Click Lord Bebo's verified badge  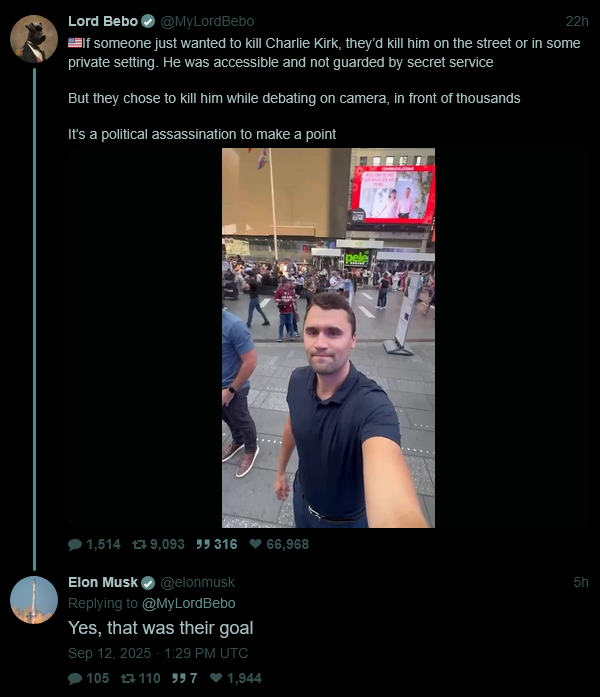pyautogui.click(x=148, y=21)
